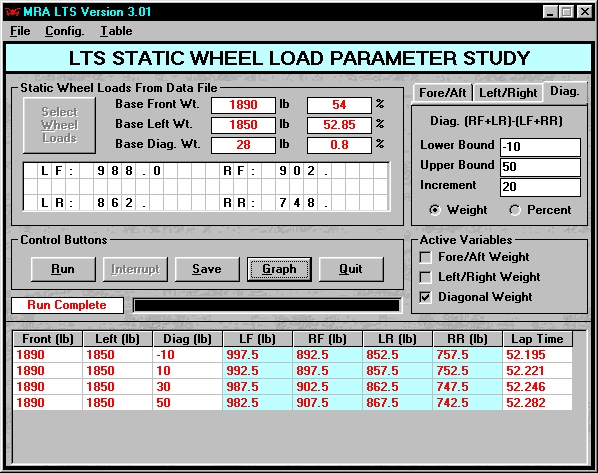Screen dimensions: 598x473
Task: Uncheck the Diagonal Weight checkbox
Action: pyautogui.click(x=425, y=297)
